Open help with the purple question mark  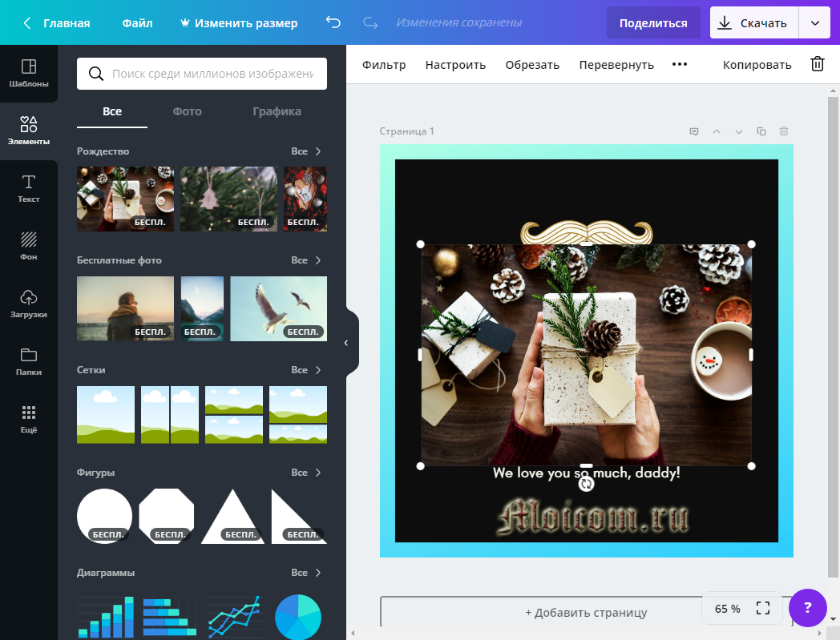click(x=807, y=607)
